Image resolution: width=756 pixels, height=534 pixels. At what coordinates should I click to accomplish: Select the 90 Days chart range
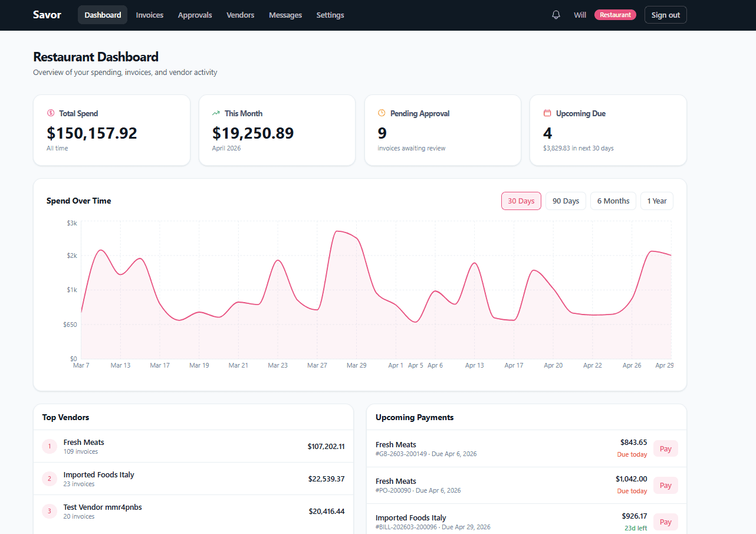click(x=565, y=201)
